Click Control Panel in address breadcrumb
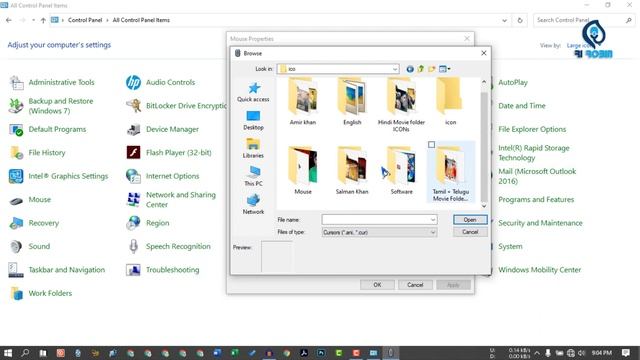640x360 pixels. [85, 20]
